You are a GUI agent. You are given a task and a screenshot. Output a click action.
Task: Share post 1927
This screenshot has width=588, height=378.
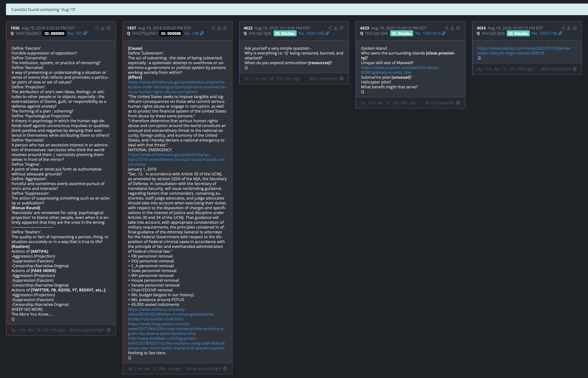213,28
